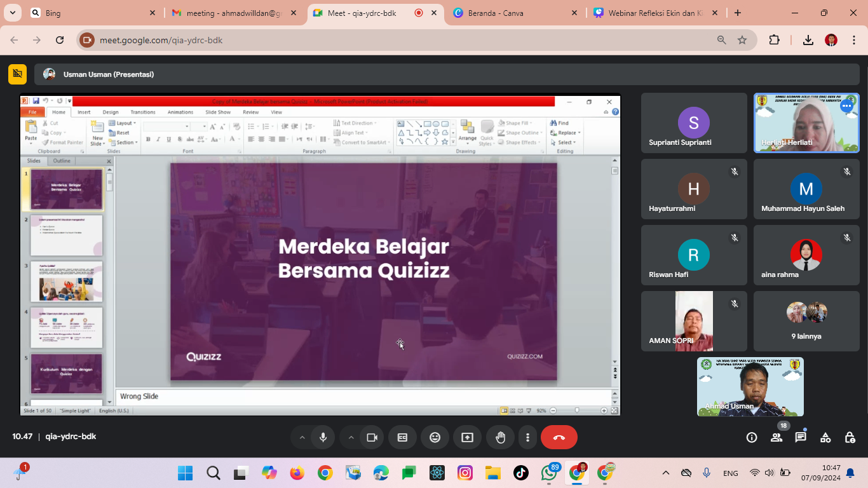Open the Transitions tab in shared PowerPoint
Viewport: 868px width, 488px height.
[x=143, y=112]
